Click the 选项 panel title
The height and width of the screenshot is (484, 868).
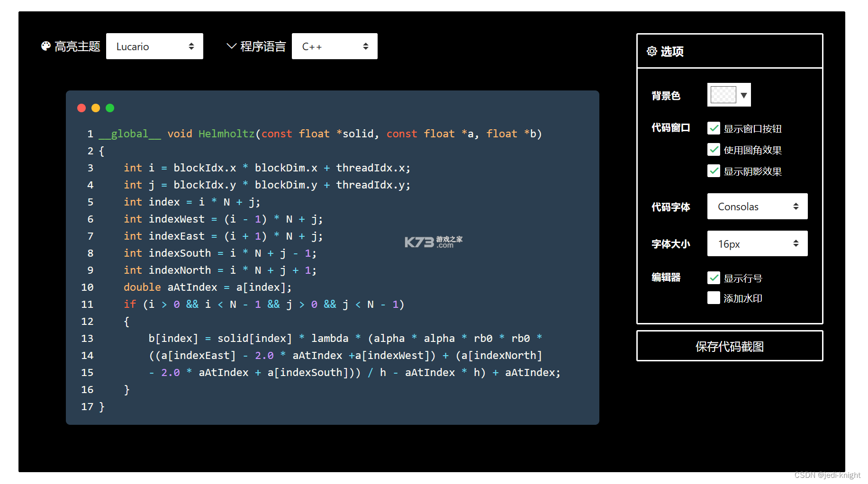pyautogui.click(x=672, y=51)
